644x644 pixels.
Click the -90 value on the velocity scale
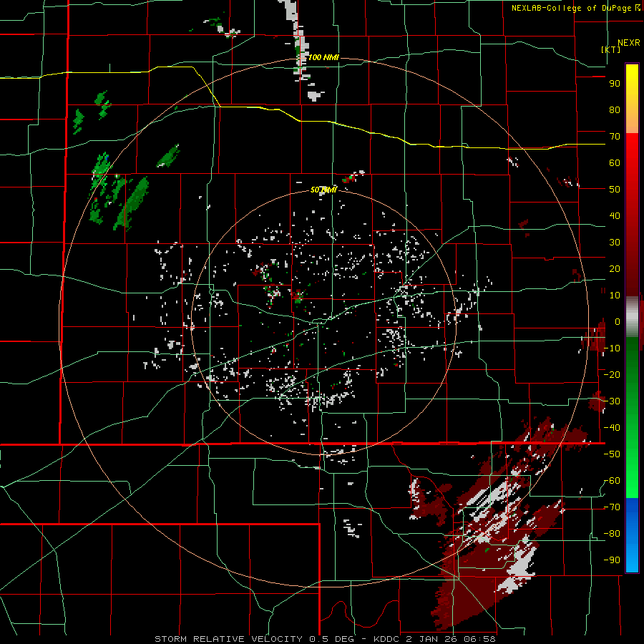[612, 560]
